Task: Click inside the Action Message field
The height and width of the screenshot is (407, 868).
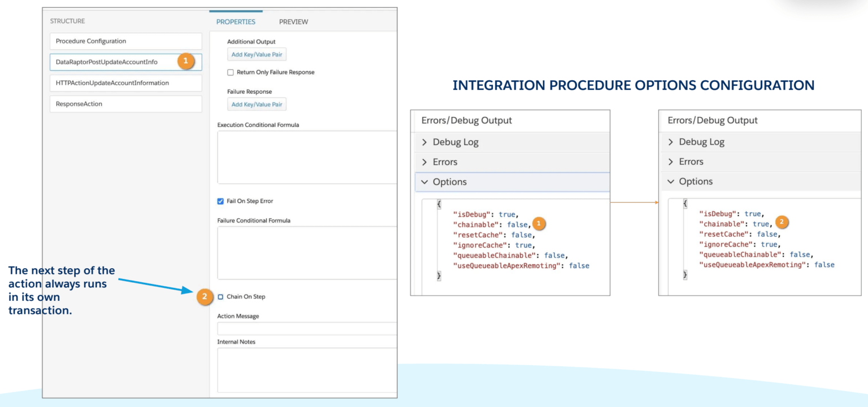Action: click(x=305, y=328)
